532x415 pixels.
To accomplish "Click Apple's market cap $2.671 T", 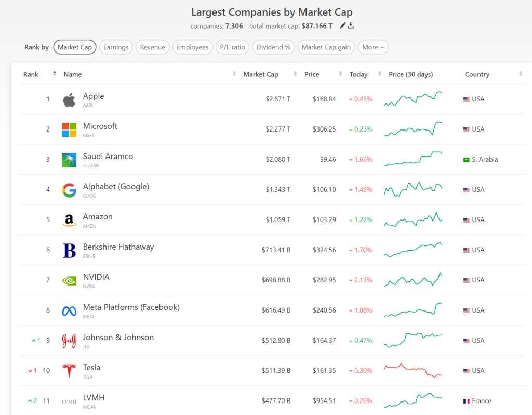I will click(278, 99).
